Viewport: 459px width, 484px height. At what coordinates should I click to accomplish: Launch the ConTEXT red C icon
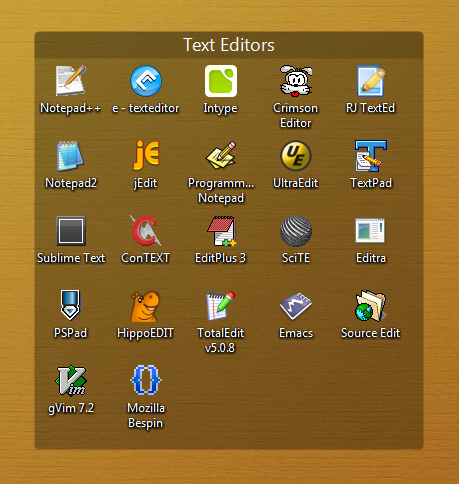click(x=146, y=230)
